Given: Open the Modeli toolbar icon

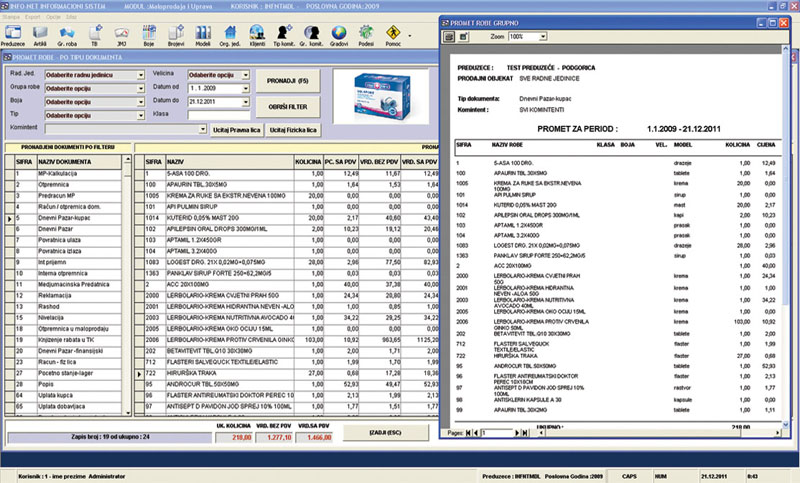Looking at the screenshot, I should click(203, 36).
